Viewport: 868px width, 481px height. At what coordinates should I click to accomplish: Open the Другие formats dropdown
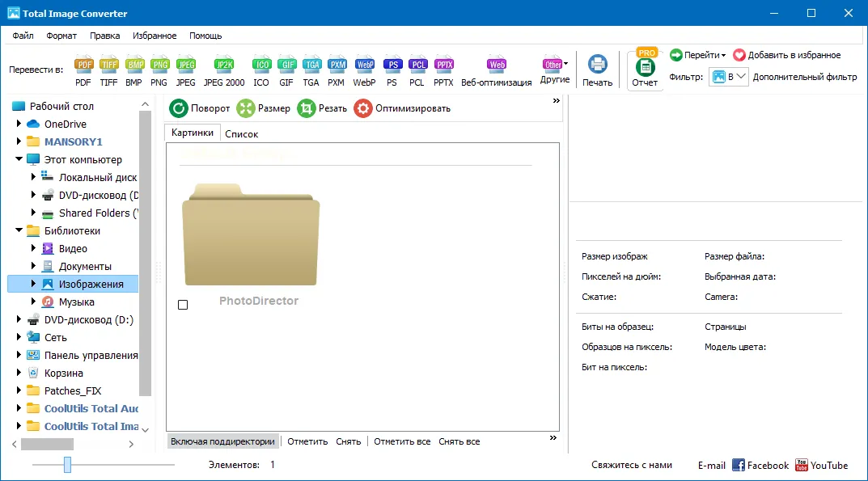(x=555, y=70)
